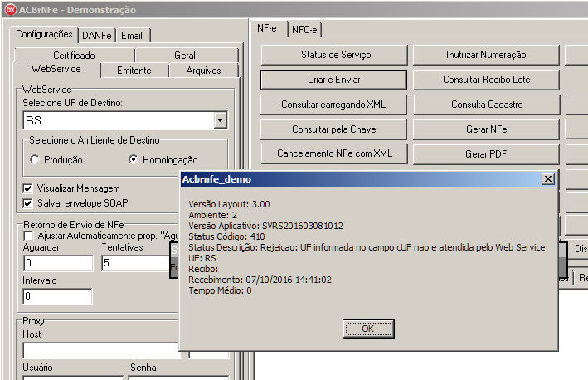This screenshot has height=380, width=588.
Task: Open the UF de Destino dropdown arrow
Action: coord(220,120)
